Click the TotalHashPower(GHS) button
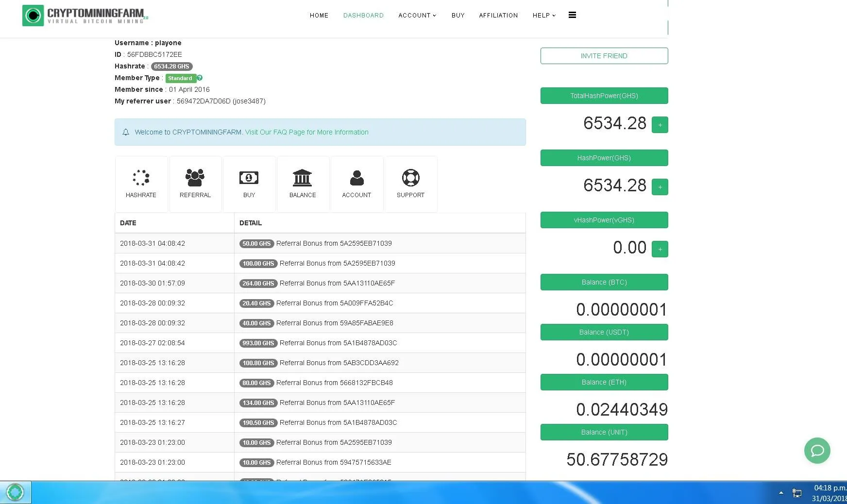This screenshot has height=504, width=847. point(604,96)
